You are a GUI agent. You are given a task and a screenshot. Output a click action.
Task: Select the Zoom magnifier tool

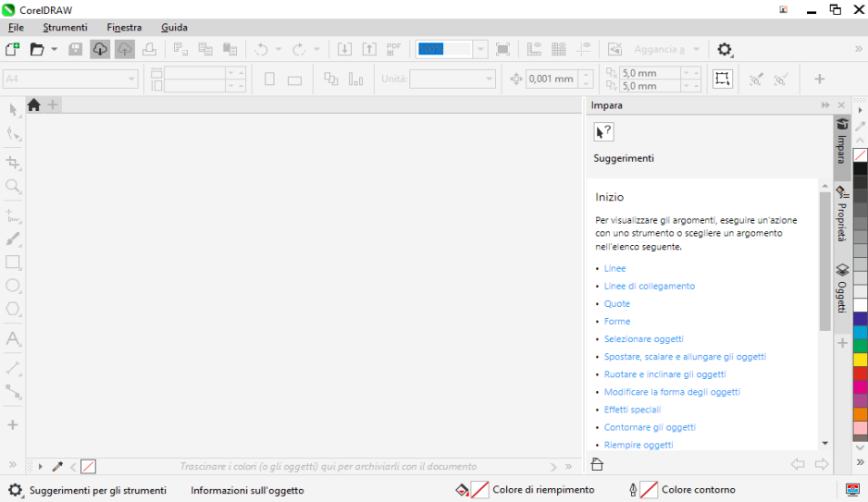(13, 187)
